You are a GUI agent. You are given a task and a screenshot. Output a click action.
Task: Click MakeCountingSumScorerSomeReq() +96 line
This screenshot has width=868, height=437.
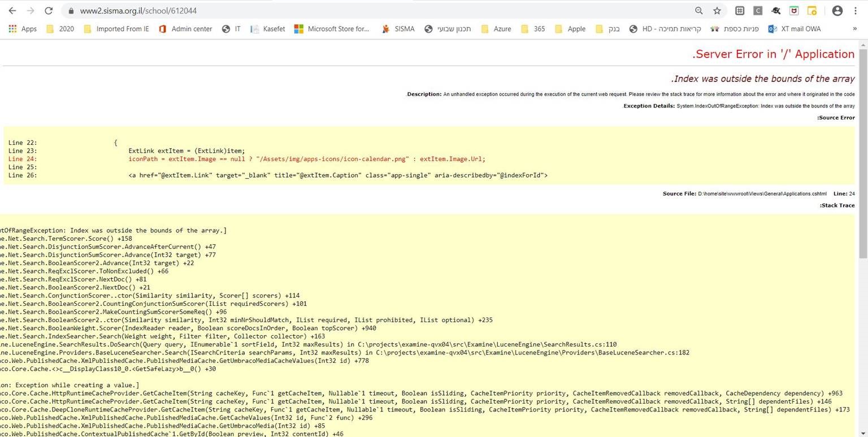(x=114, y=311)
